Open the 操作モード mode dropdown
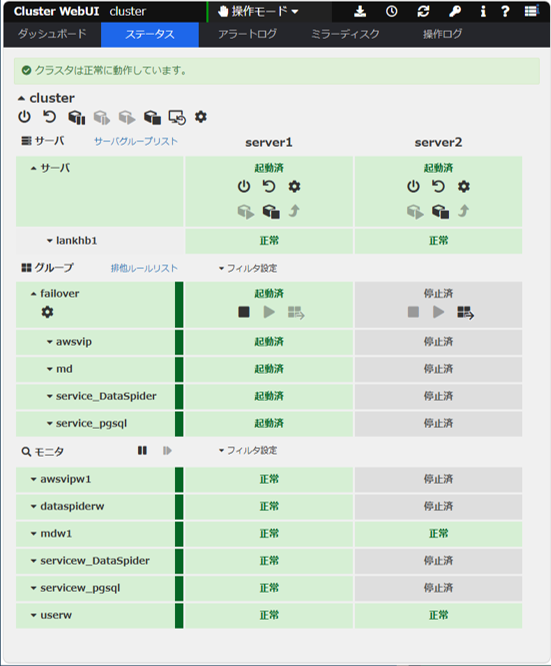 pos(258,11)
